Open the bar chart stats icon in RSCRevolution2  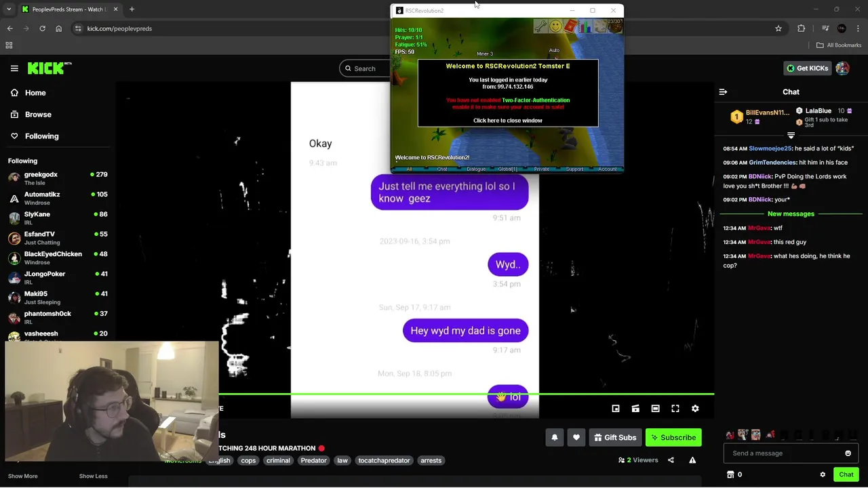pos(585,26)
